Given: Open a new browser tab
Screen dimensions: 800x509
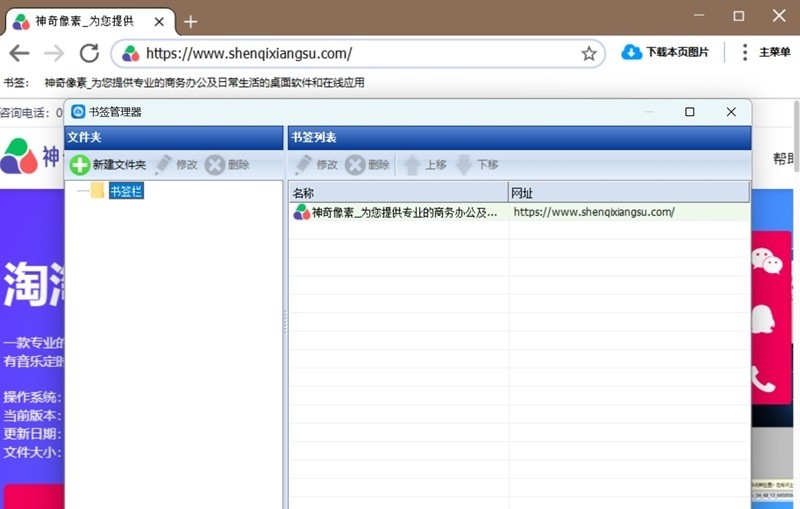Looking at the screenshot, I should click(190, 21).
